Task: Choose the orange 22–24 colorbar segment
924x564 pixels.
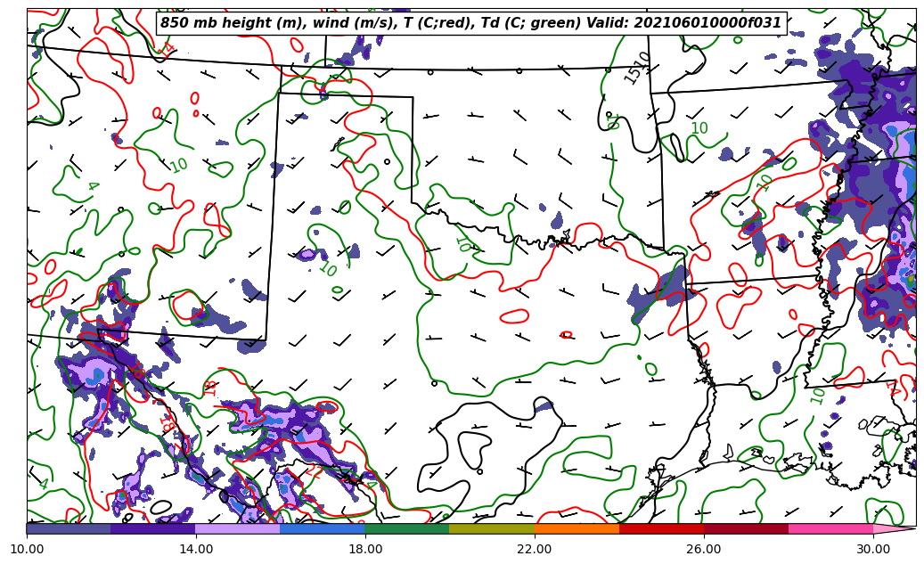Action: [x=576, y=528]
